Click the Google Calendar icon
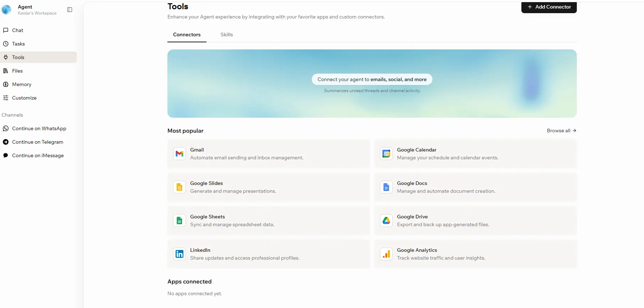The height and width of the screenshot is (308, 644). pos(386,154)
